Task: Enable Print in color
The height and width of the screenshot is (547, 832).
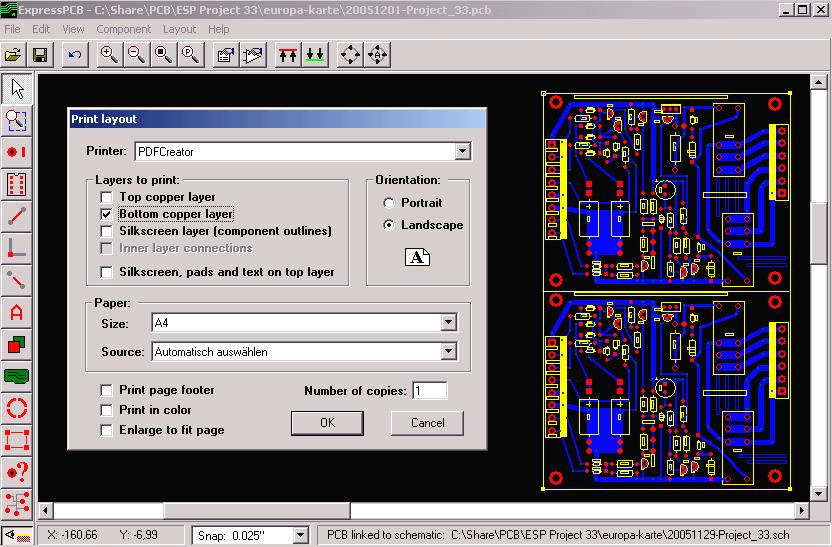Action: (107, 411)
